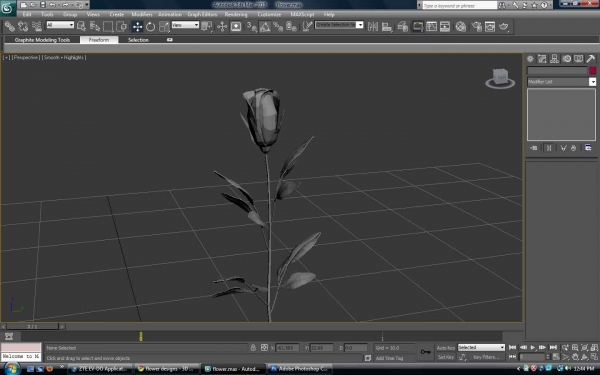Open the Customize menu

click(x=269, y=15)
